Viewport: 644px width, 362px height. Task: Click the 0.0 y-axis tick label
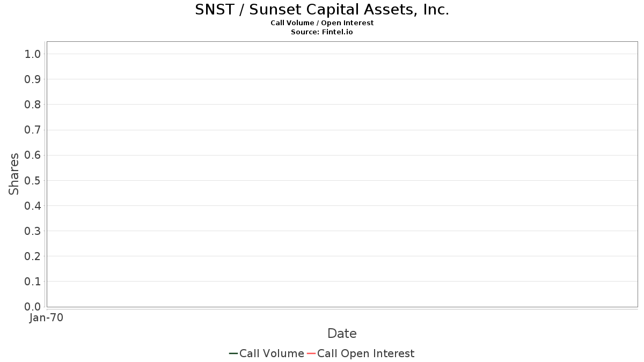33,307
